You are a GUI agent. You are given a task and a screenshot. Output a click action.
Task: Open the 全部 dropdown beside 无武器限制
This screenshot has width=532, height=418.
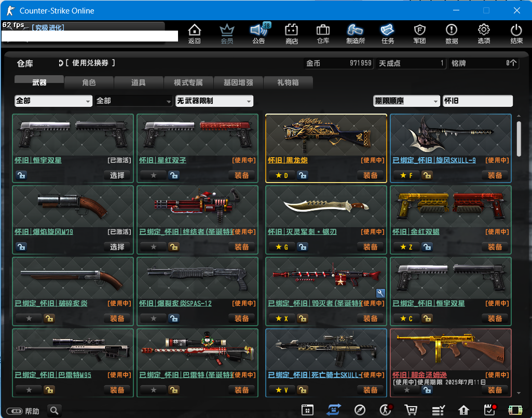134,101
